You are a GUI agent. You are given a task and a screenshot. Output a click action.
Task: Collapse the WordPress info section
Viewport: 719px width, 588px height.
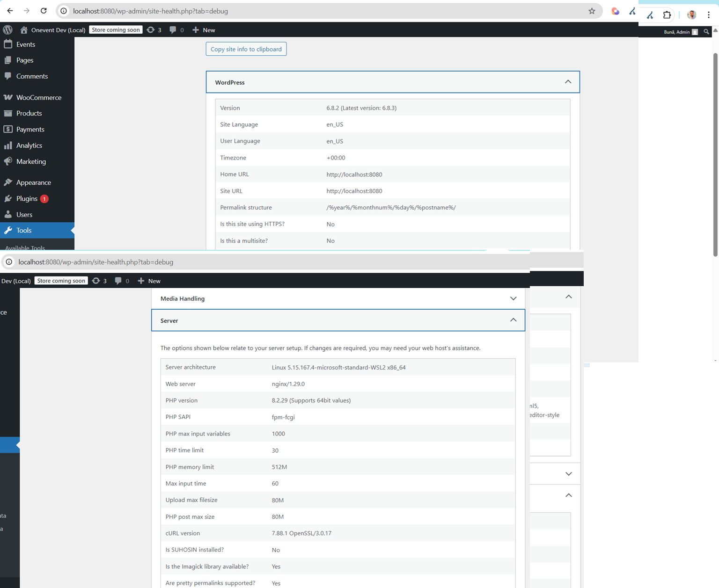coord(568,82)
